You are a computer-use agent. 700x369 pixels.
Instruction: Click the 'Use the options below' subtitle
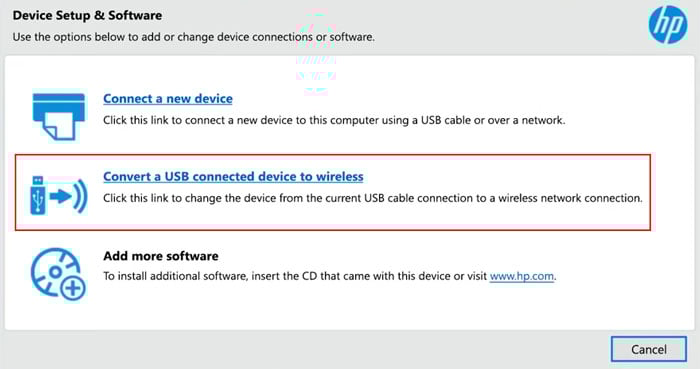coord(193,37)
